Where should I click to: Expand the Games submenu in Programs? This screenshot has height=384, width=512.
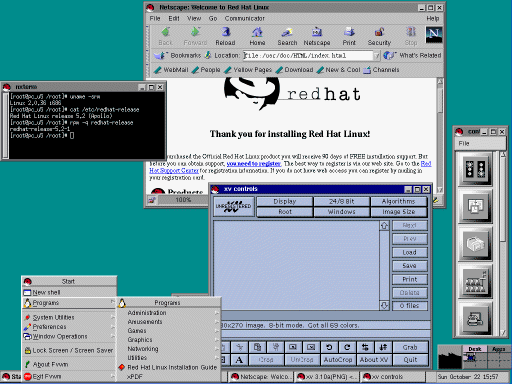click(x=169, y=331)
